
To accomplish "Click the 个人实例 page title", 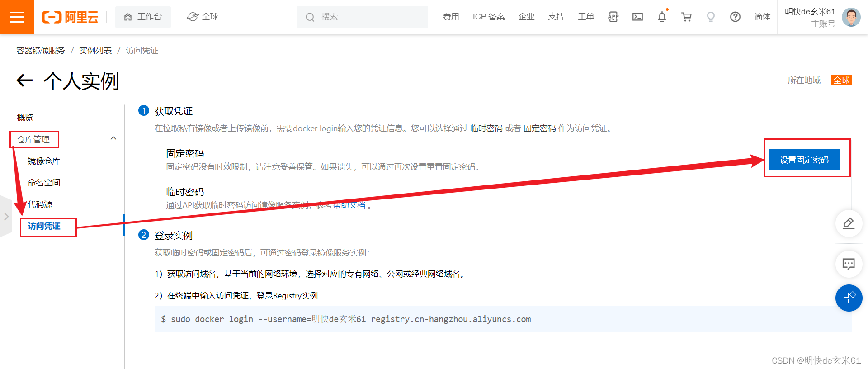I will click(x=81, y=81).
